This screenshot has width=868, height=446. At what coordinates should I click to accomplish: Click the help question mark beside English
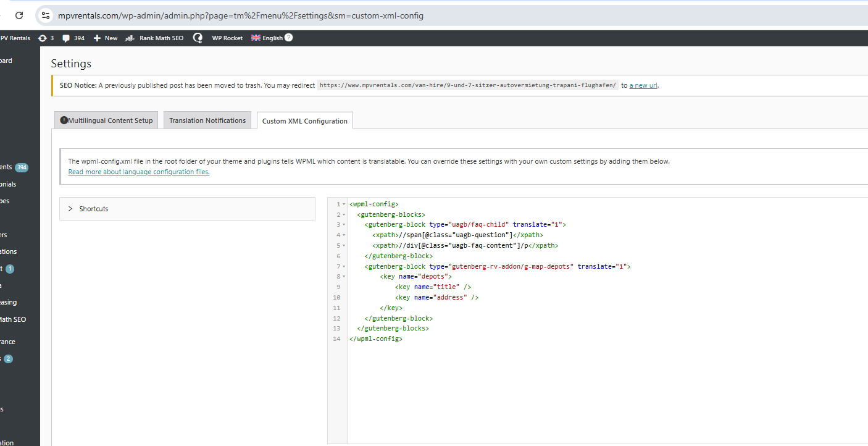tap(288, 38)
